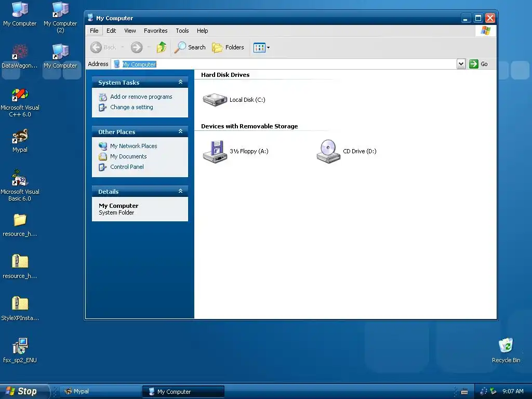Open the Help menu
Image resolution: width=532 pixels, height=399 pixels.
[x=202, y=31]
